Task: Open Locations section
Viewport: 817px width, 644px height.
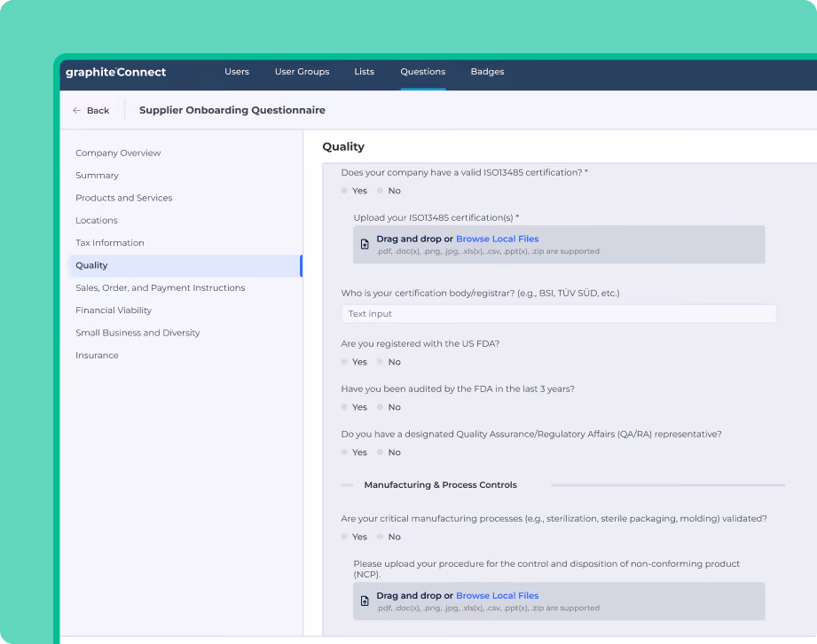Action: tap(97, 220)
